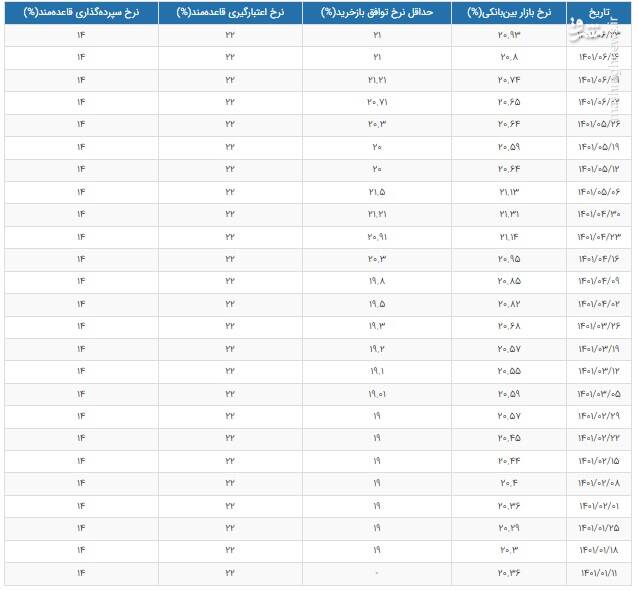Select the interbank rate value 21.31
Image resolution: width=638 pixels, height=590 pixels.
[509, 214]
